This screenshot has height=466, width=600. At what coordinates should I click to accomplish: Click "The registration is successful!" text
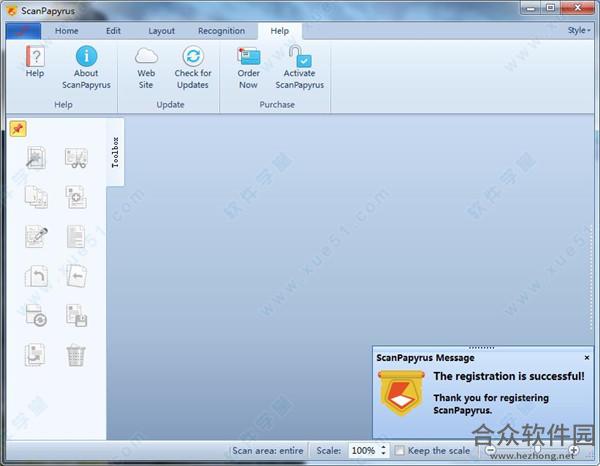509,376
